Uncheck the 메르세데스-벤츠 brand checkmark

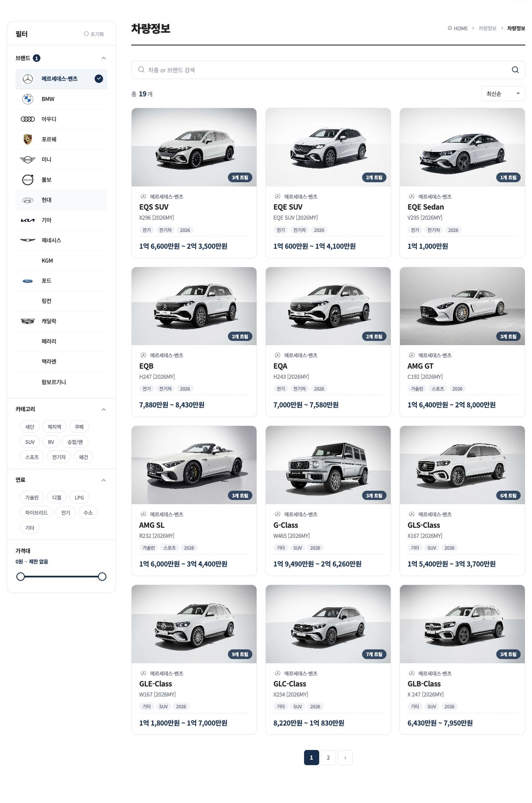coord(99,79)
